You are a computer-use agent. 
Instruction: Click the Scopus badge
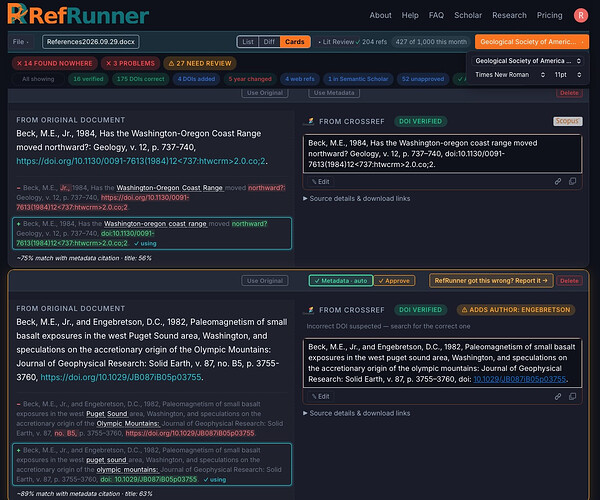click(x=567, y=121)
